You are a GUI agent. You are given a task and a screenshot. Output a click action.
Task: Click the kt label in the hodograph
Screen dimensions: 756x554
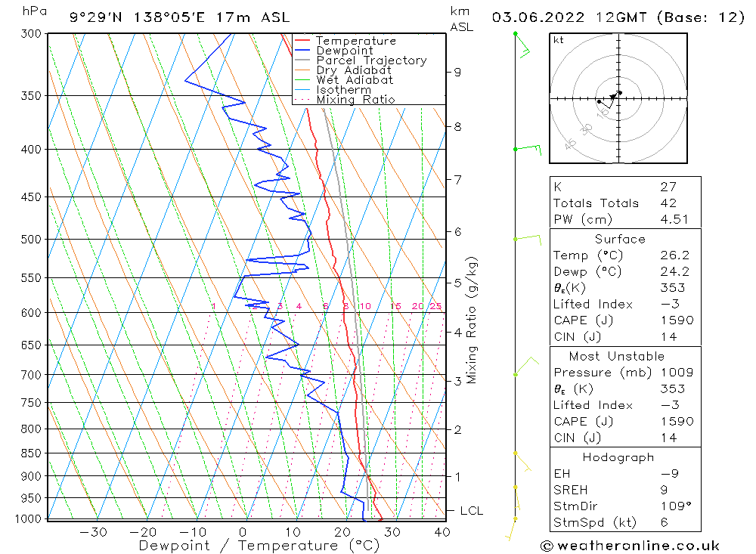(x=559, y=40)
